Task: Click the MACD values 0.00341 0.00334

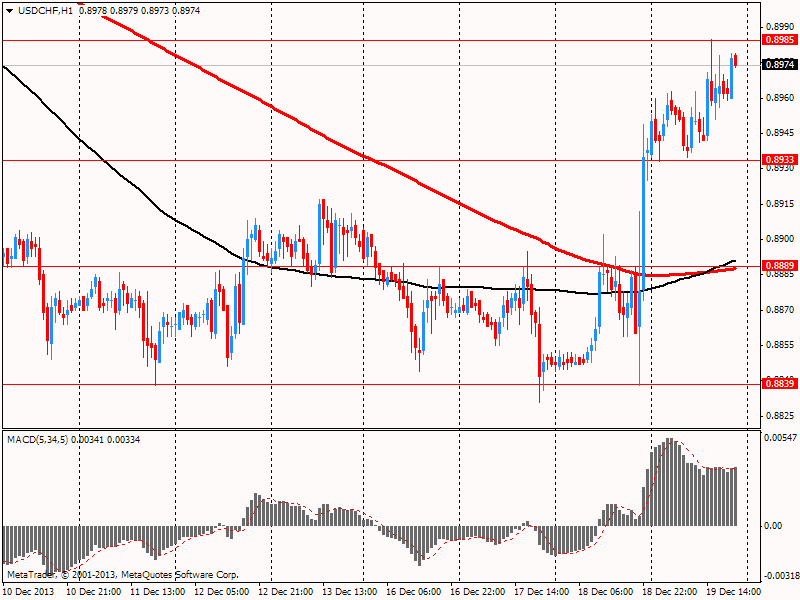Action: 106,440
